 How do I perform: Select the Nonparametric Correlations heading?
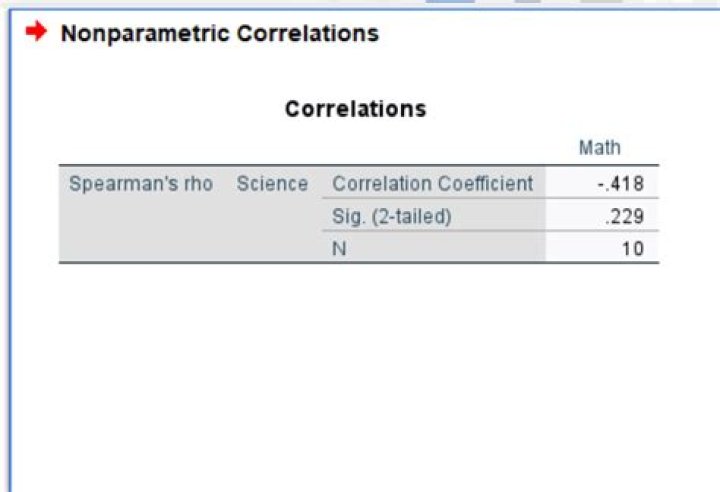219,33
